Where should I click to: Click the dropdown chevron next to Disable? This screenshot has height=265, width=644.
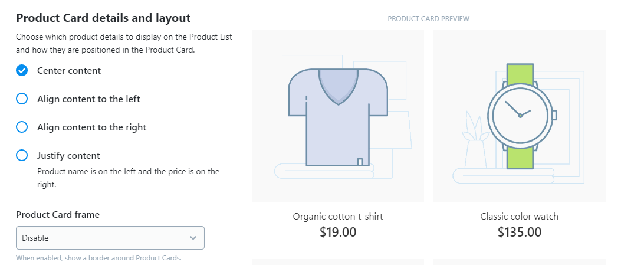193,238
